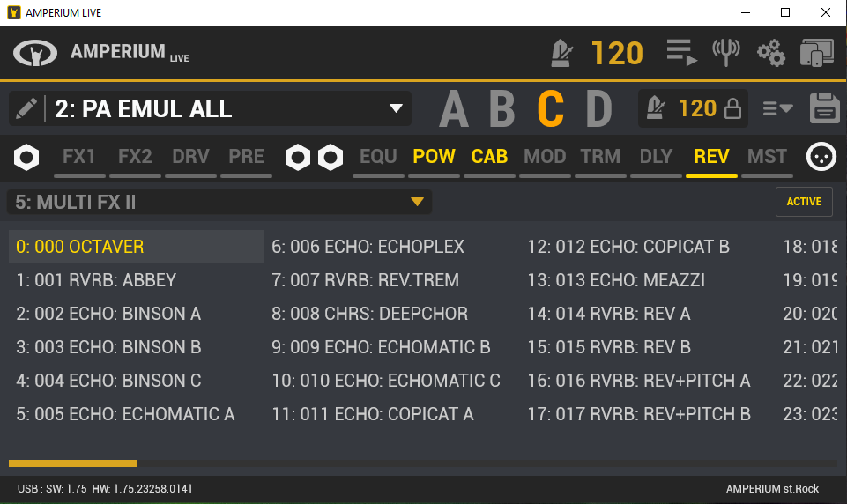Select scene D
The image size is (847, 504).
[599, 108]
